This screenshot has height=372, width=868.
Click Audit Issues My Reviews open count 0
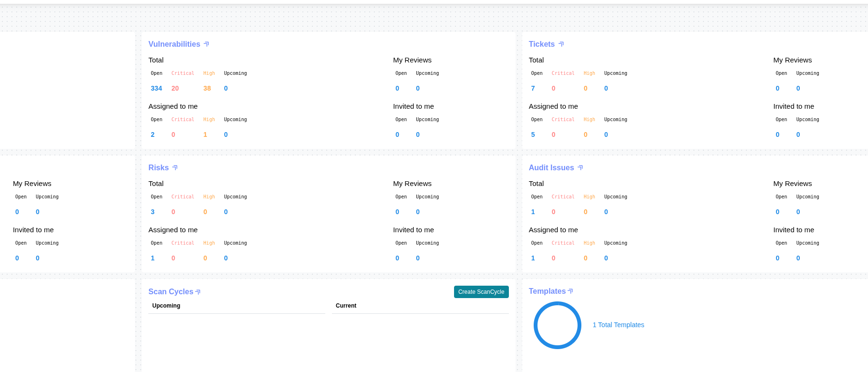tap(777, 212)
